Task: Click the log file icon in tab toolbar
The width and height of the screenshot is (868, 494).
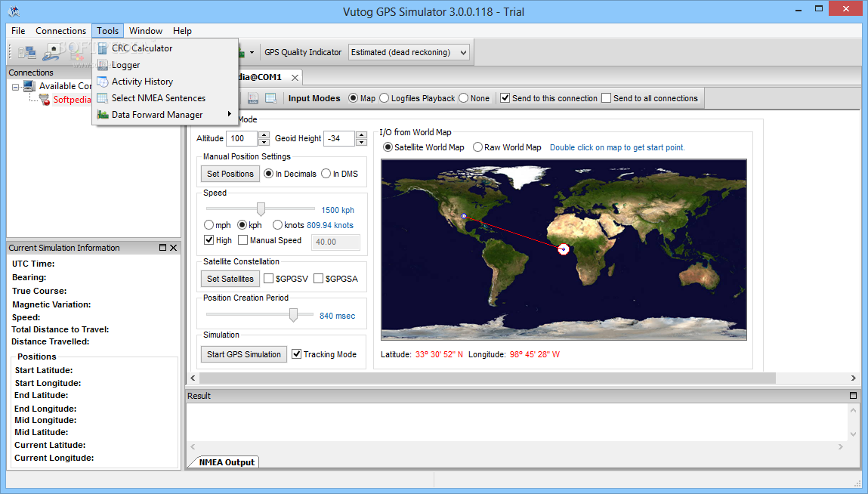Action: tap(253, 98)
